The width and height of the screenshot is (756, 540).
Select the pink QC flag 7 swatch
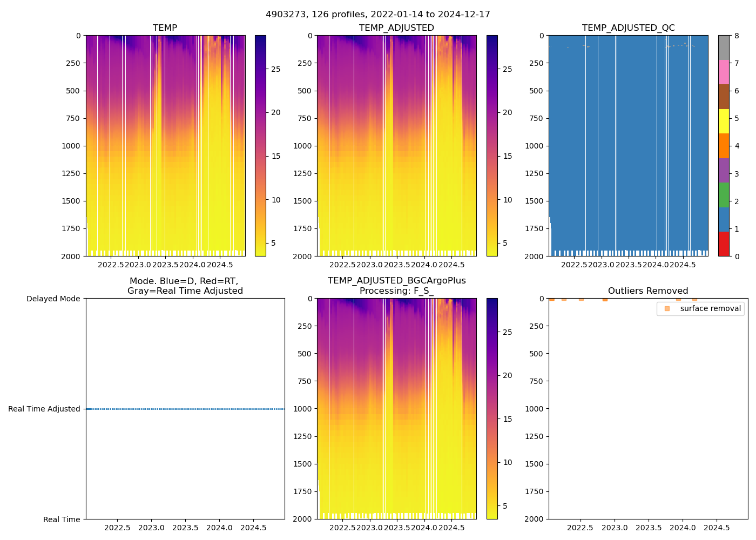pos(724,72)
